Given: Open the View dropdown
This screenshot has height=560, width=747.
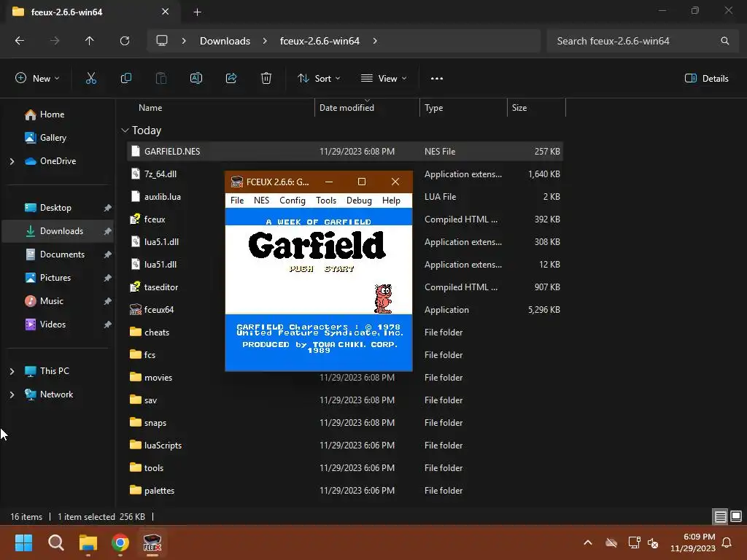Looking at the screenshot, I should click(x=384, y=79).
